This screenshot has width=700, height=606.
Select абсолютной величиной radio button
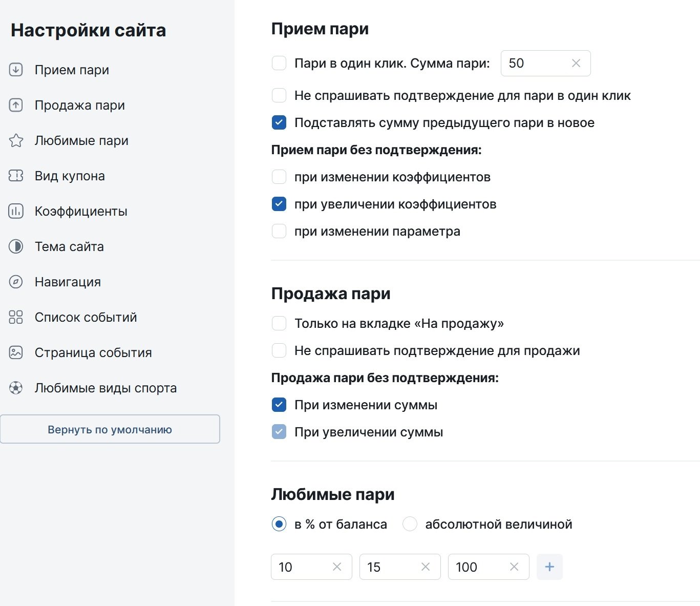click(410, 524)
